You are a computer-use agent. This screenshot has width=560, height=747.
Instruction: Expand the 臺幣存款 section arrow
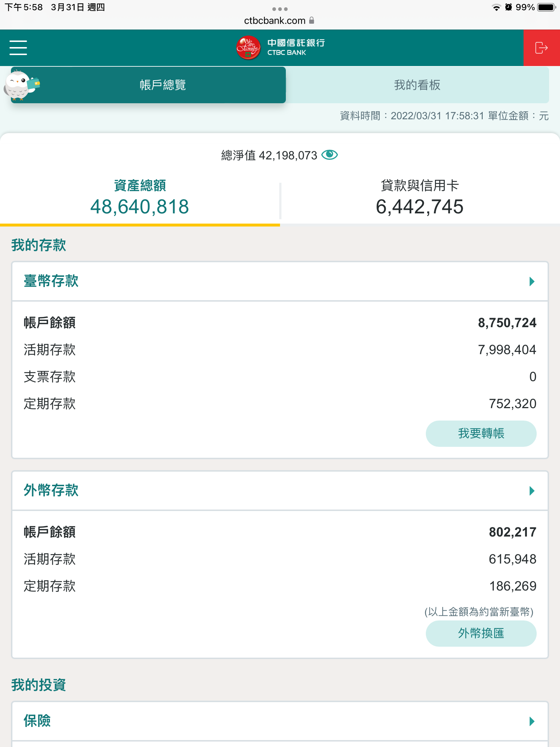tap(532, 281)
